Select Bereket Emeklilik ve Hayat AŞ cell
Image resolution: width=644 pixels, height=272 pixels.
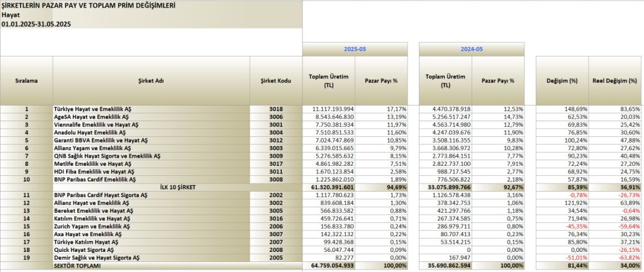151,211
